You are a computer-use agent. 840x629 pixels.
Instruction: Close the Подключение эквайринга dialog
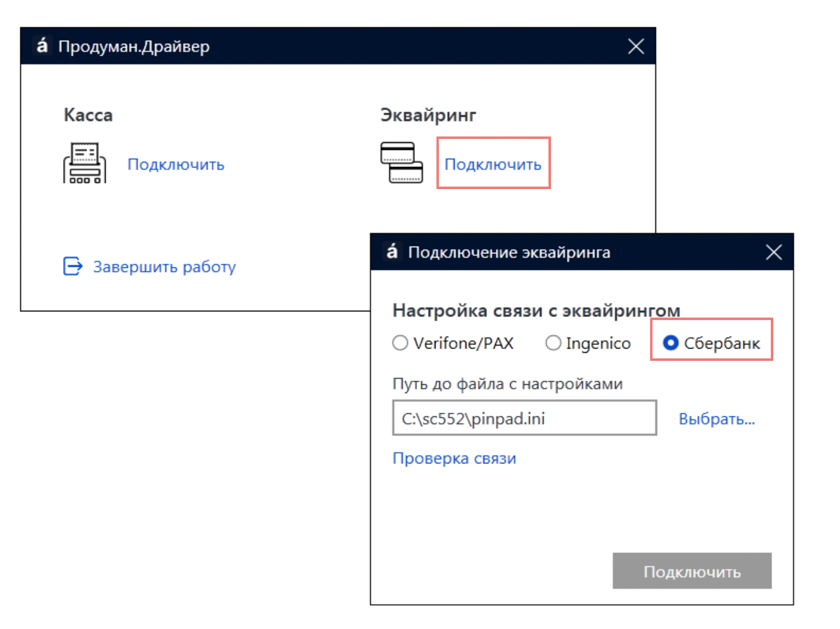pyautogui.click(x=773, y=252)
